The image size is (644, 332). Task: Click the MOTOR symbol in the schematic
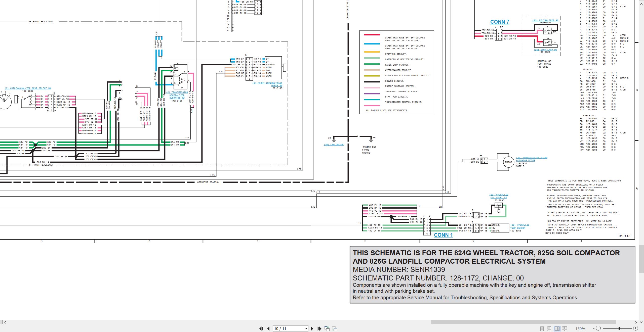click(x=508, y=162)
